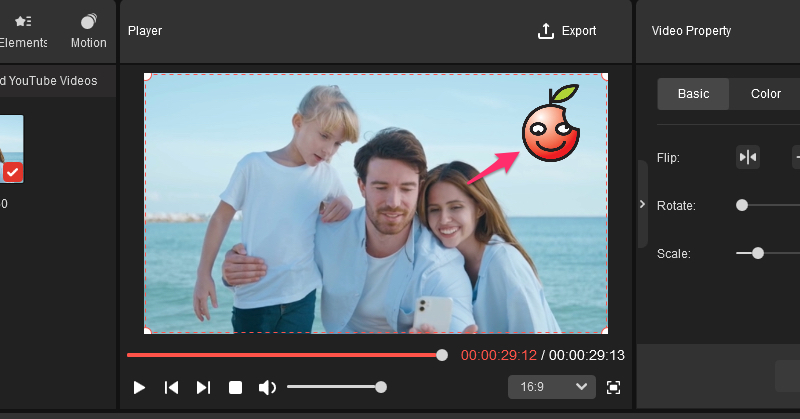Click the Rotate slider handle
The image size is (800, 419).
[x=742, y=205]
